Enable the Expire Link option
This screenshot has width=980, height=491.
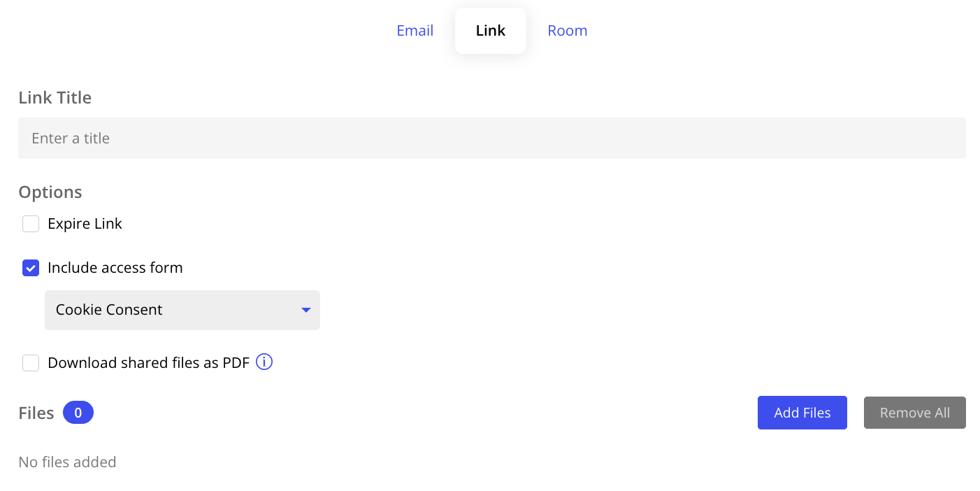click(x=31, y=223)
